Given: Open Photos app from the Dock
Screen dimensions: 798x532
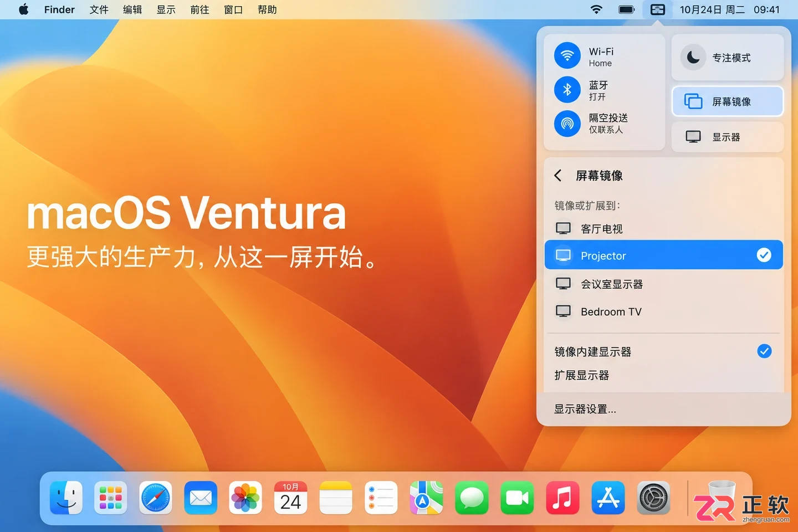Looking at the screenshot, I should coord(245,498).
